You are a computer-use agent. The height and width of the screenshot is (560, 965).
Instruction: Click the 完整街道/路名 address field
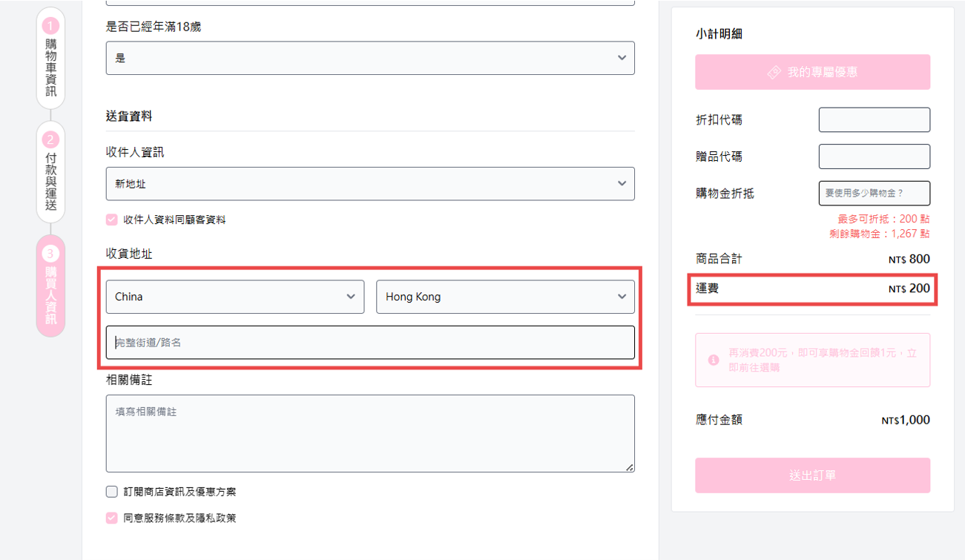pos(370,343)
